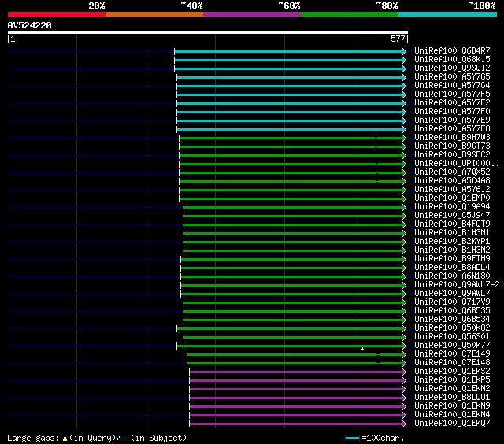
Task: Select the UniRef100_C5J947 label
Action: pyautogui.click(x=452, y=216)
